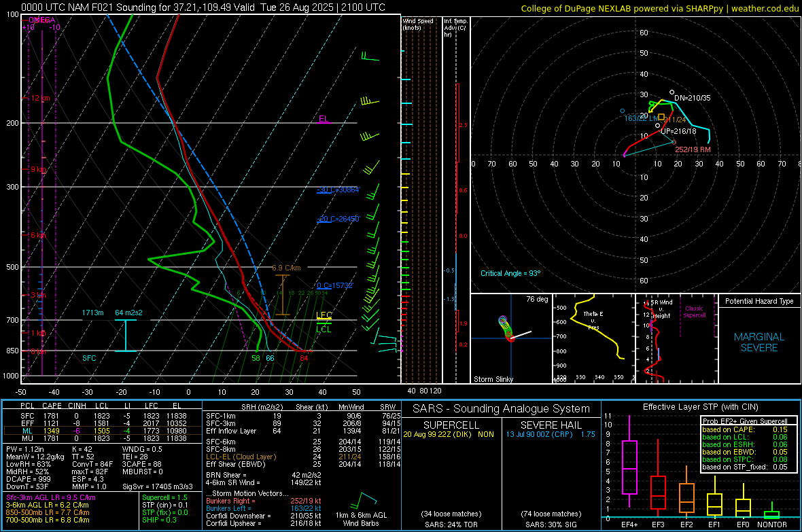
Task: Click the "SARS: 24% TOR" text
Action: coord(451,525)
